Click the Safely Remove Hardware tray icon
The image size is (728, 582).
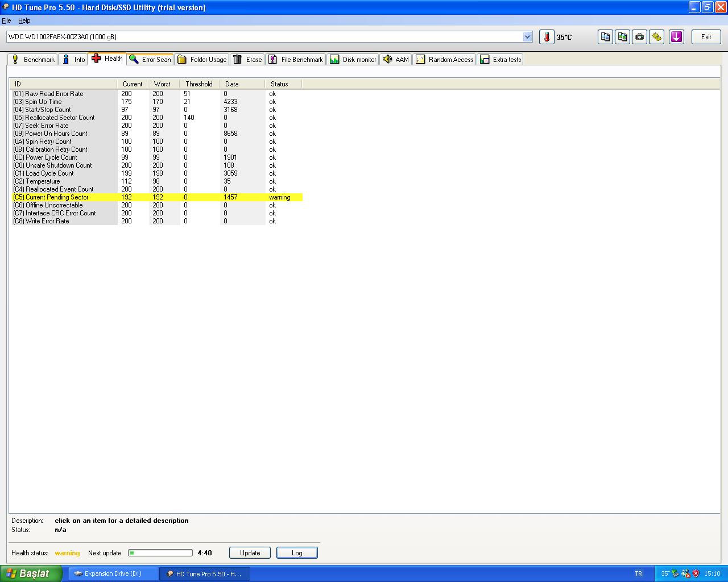[x=676, y=573]
